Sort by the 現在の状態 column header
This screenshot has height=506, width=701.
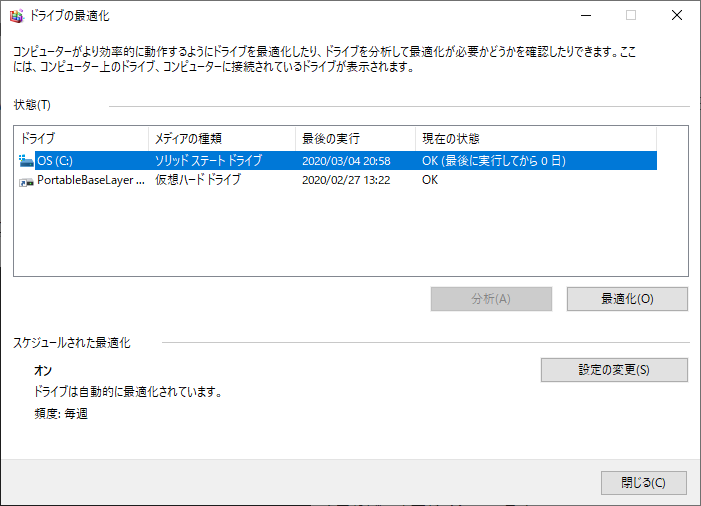coord(536,139)
